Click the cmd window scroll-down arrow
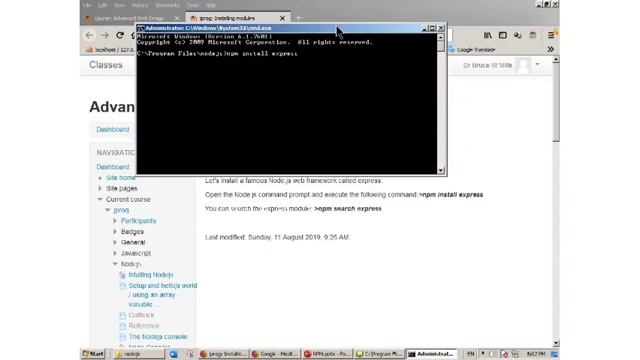This screenshot has width=640, height=360. 441,171
